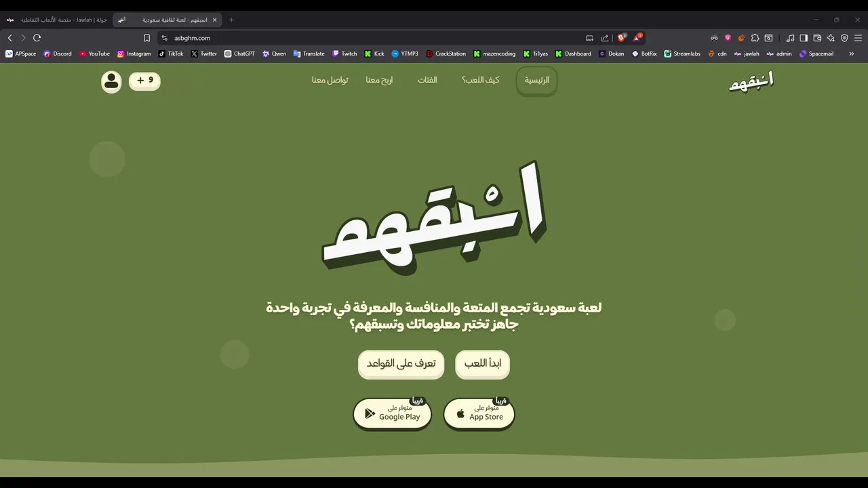
Task: Click the pink shield extension icon
Action: [x=728, y=38]
